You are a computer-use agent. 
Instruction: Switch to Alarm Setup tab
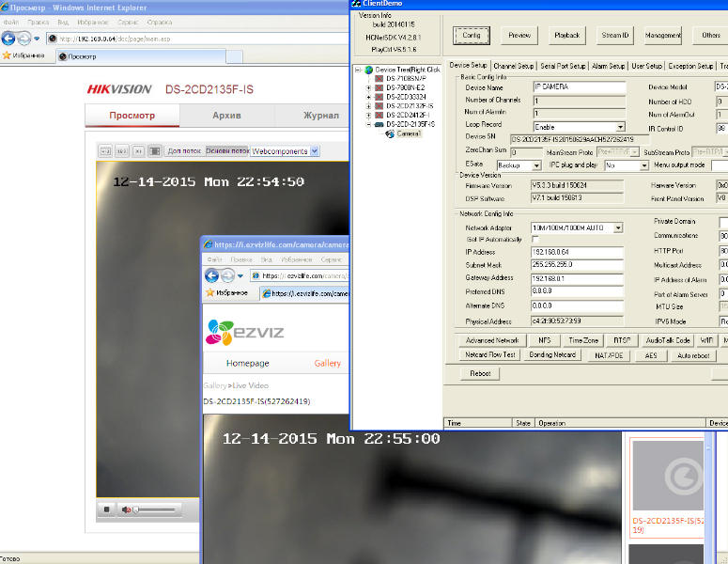coord(608,66)
